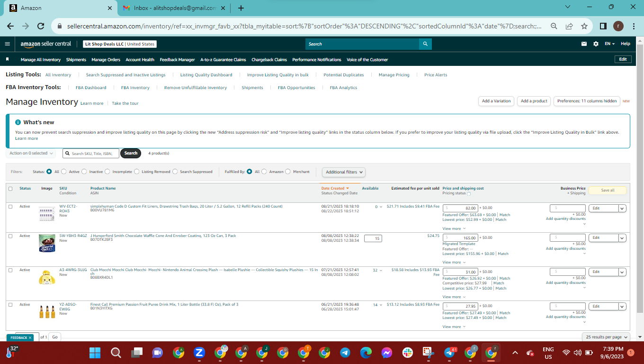Click the Add a Variation button
Screen dimensions: 644x364
pyautogui.click(x=496, y=101)
